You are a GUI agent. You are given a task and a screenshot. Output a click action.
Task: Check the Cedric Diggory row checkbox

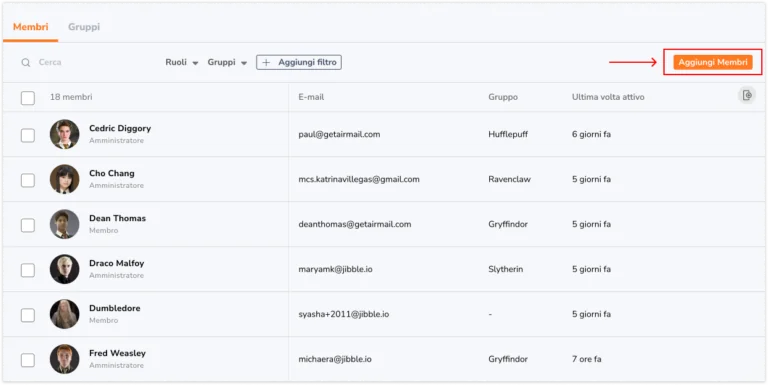click(28, 135)
